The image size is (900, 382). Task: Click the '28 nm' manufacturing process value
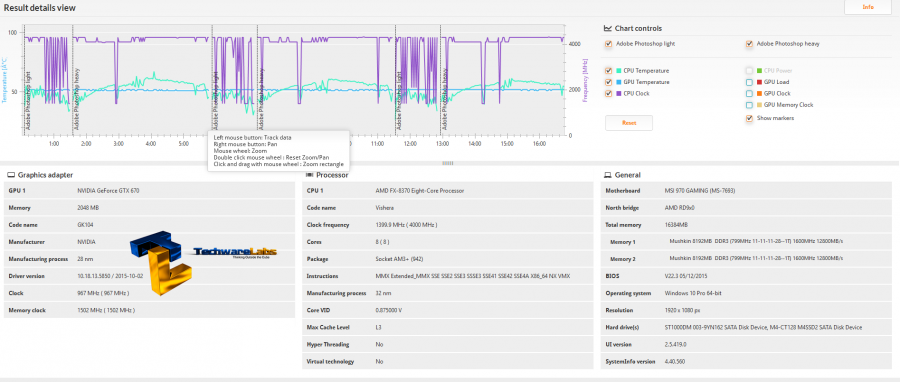pyautogui.click(x=86, y=259)
